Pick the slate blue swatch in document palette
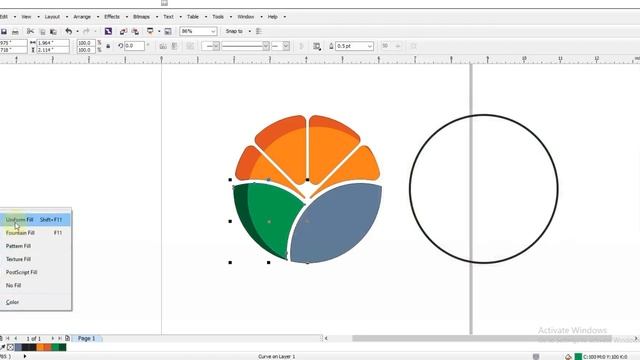The width and height of the screenshot is (640, 360). [18, 347]
